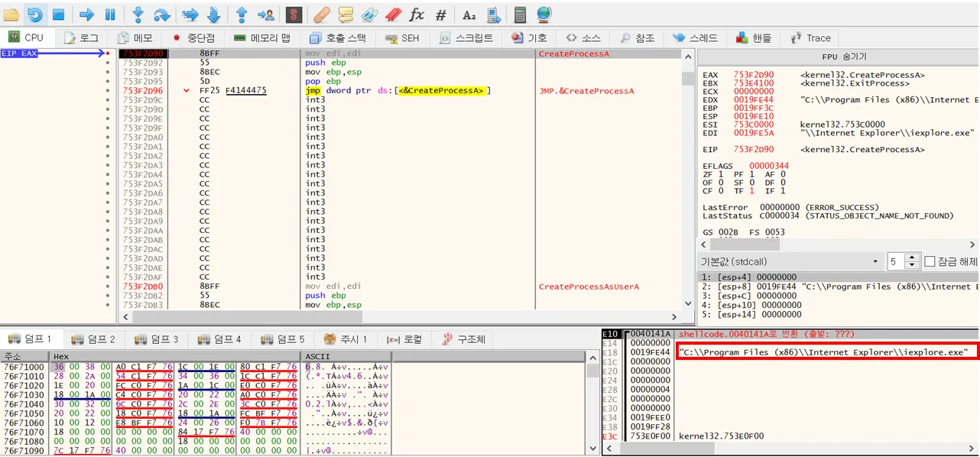The image size is (980, 457).
Task: Open the Scylla plugin icon
Action: click(x=294, y=15)
